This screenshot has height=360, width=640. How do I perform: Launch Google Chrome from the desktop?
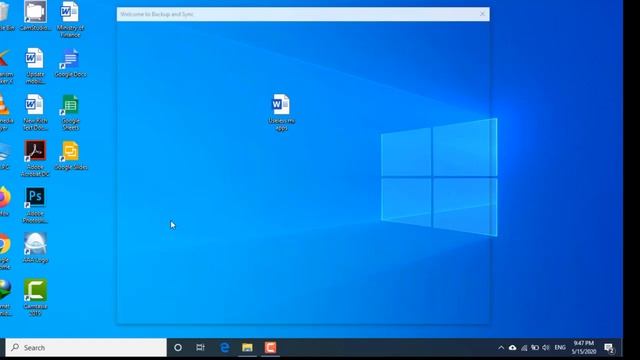pyautogui.click(x=5, y=251)
